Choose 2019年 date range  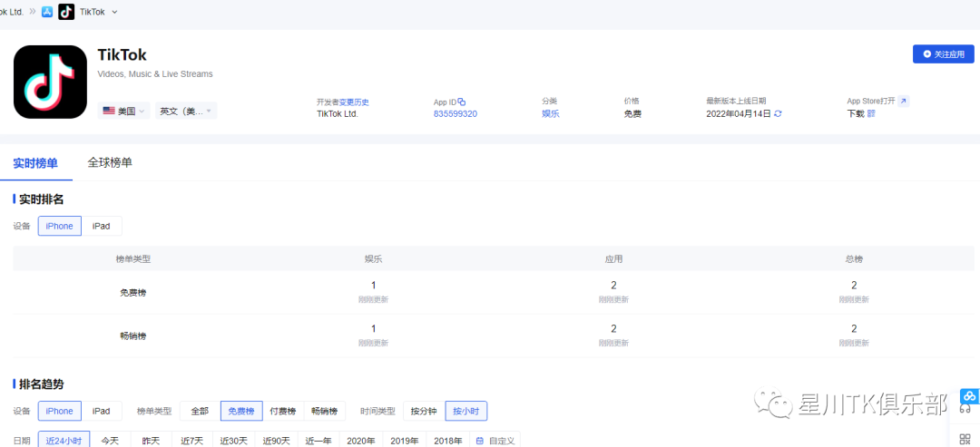point(405,440)
